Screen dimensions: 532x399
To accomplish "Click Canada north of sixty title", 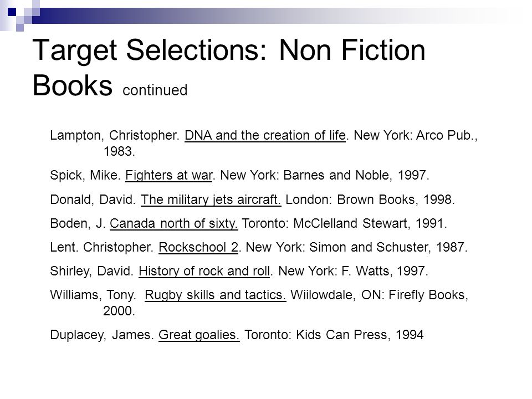I will pos(173,223).
